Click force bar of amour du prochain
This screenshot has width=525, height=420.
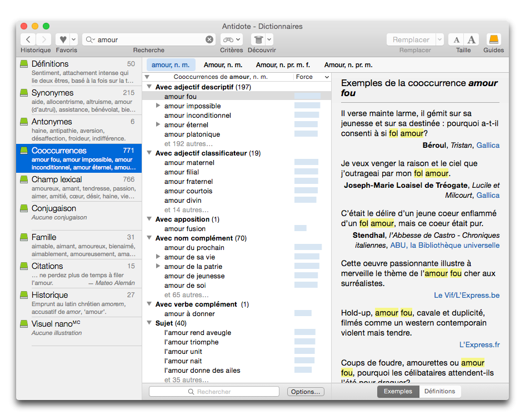coord(308,247)
